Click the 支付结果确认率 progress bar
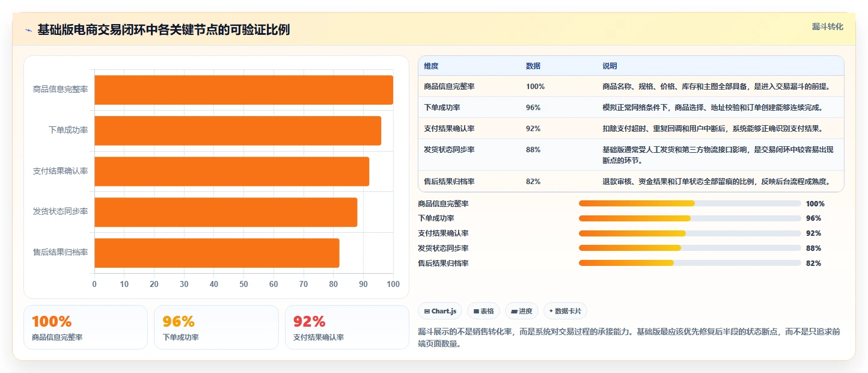868x373 pixels. [689, 233]
